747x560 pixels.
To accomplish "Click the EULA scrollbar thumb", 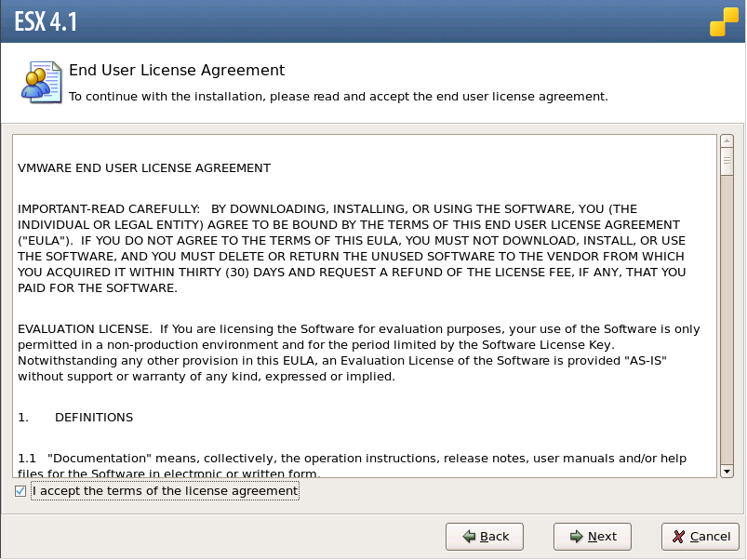I will [727, 161].
